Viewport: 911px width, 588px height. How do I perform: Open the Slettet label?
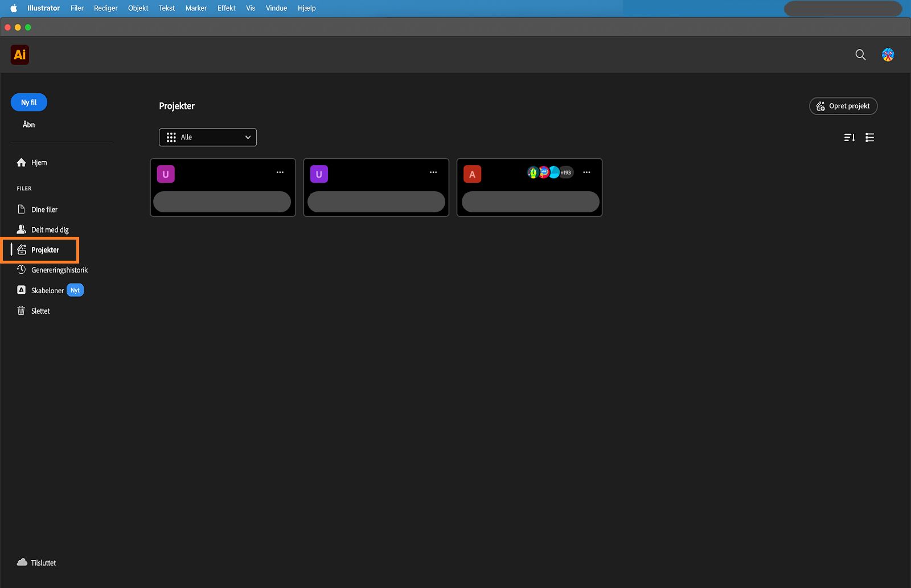coord(40,311)
